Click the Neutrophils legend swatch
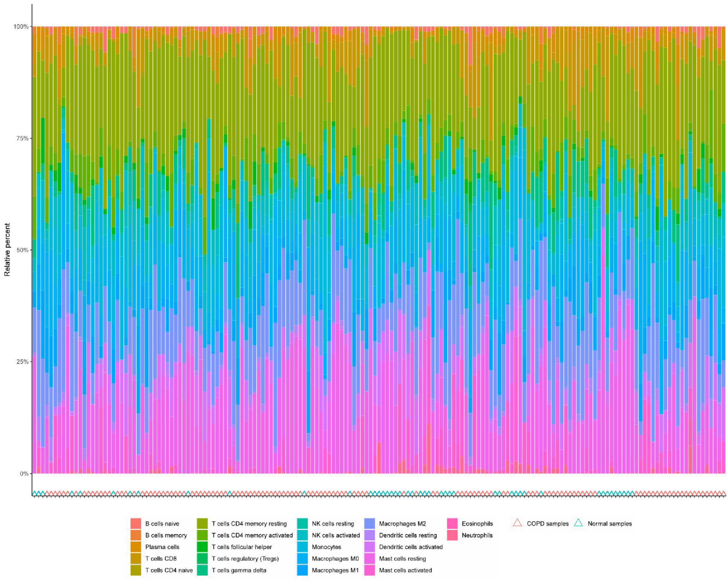This screenshot has width=728, height=581. (452, 535)
